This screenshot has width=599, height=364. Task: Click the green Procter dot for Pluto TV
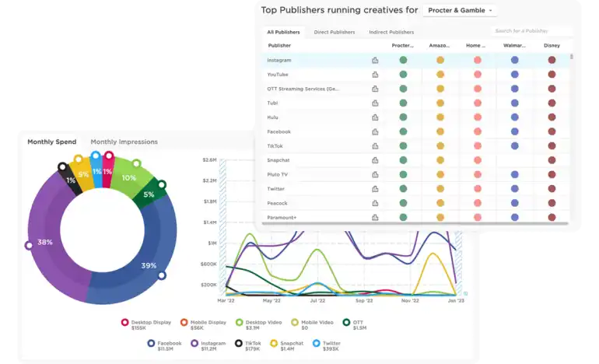click(x=403, y=174)
